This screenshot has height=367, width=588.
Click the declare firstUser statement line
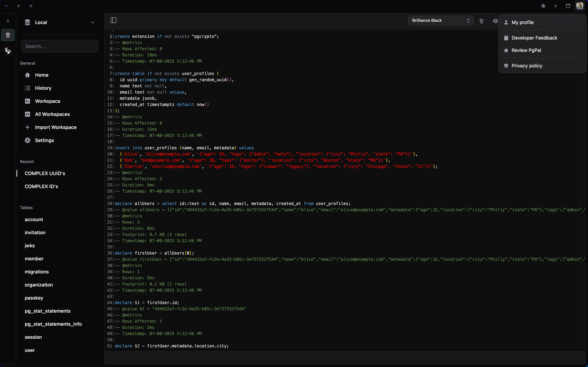tap(154, 253)
